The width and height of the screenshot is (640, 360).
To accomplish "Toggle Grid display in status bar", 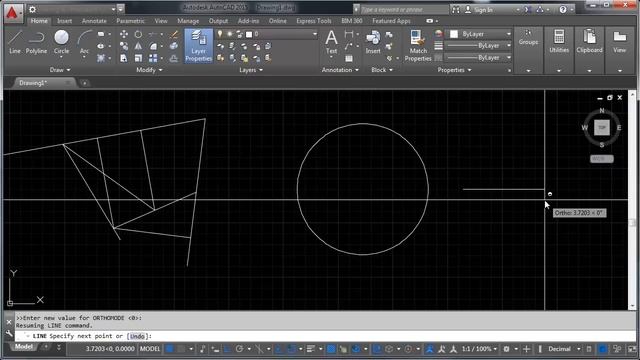I will point(169,349).
